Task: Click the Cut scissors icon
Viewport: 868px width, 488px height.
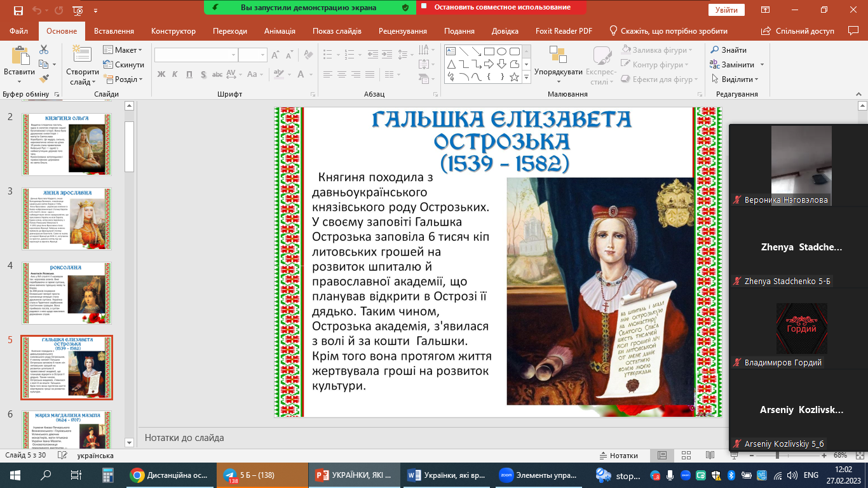Action: (44, 50)
